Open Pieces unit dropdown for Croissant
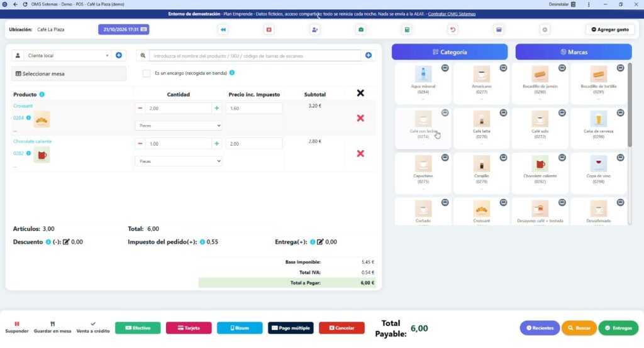 pos(178,126)
